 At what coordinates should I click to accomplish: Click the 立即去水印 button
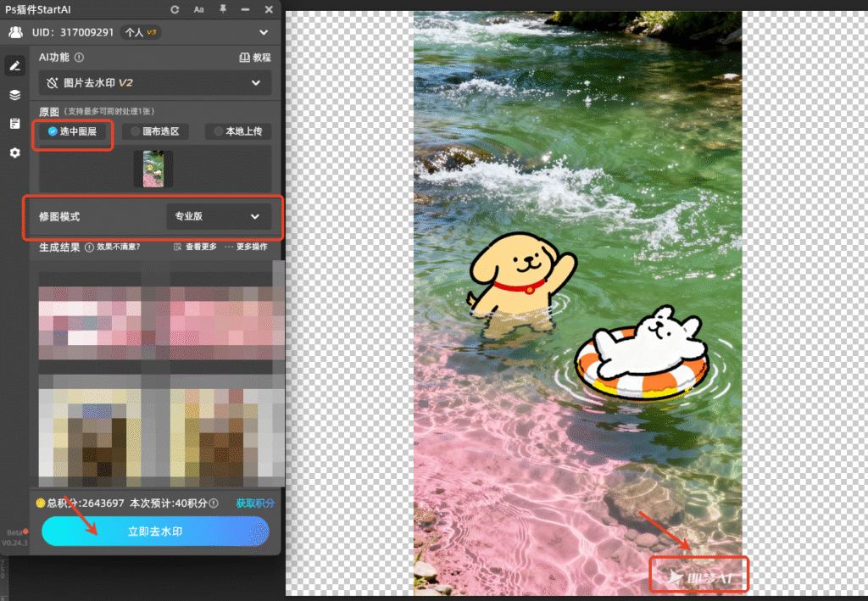(x=156, y=531)
